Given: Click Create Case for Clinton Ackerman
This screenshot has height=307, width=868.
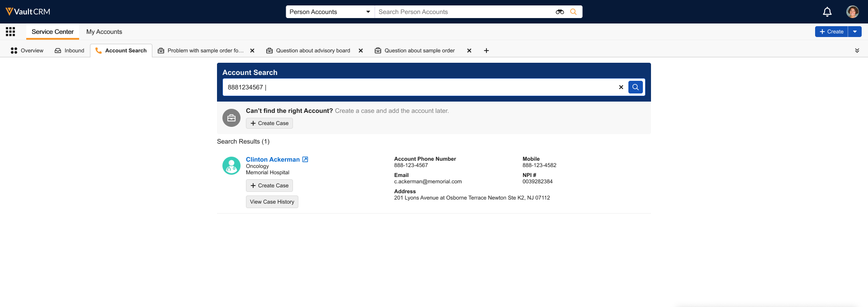Looking at the screenshot, I should coord(269,186).
